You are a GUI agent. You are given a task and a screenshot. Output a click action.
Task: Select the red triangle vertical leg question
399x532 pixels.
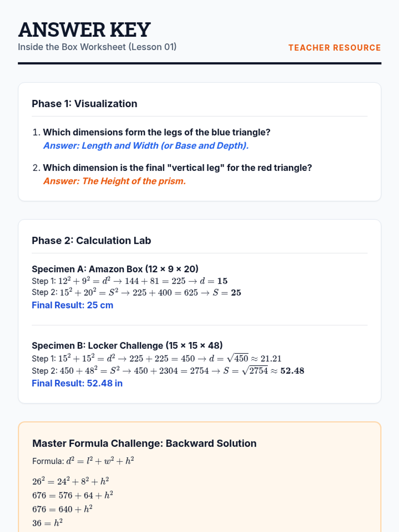click(x=177, y=168)
